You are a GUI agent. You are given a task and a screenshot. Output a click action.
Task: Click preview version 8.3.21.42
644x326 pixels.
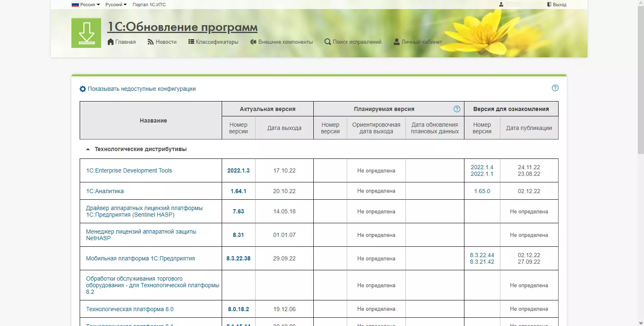(x=482, y=262)
